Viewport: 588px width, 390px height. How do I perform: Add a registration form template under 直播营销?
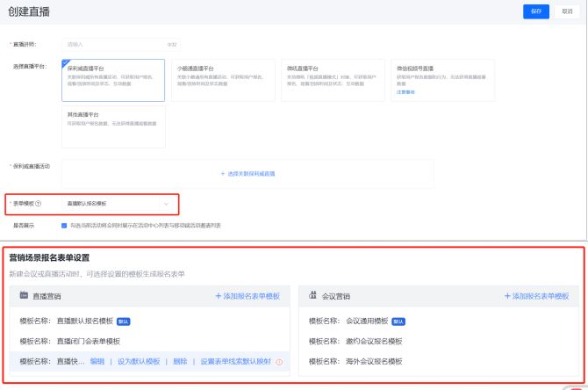click(x=248, y=297)
